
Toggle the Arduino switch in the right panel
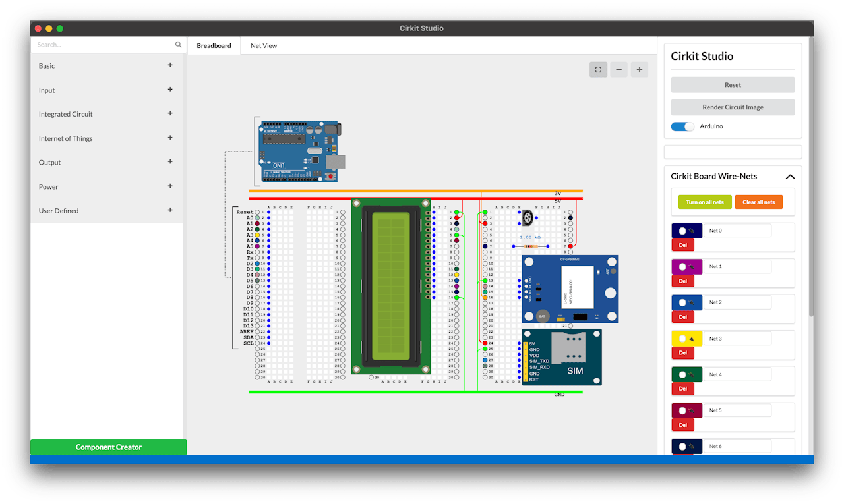(682, 126)
